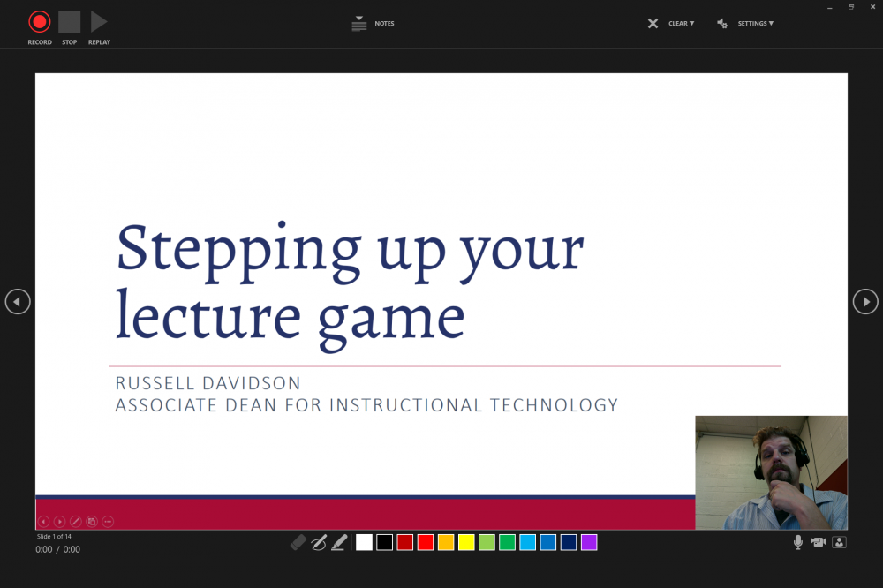This screenshot has height=588, width=883.
Task: Select the Pen ink tool
Action: (x=319, y=542)
